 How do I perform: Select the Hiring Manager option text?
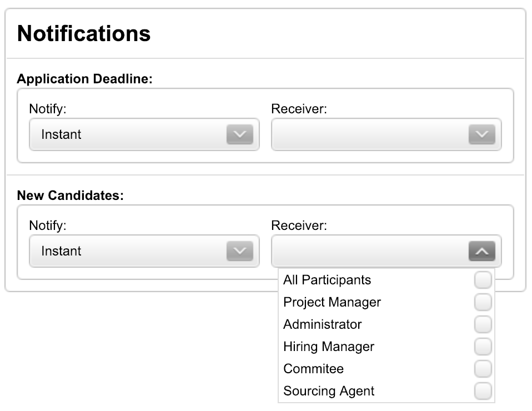[x=328, y=347]
